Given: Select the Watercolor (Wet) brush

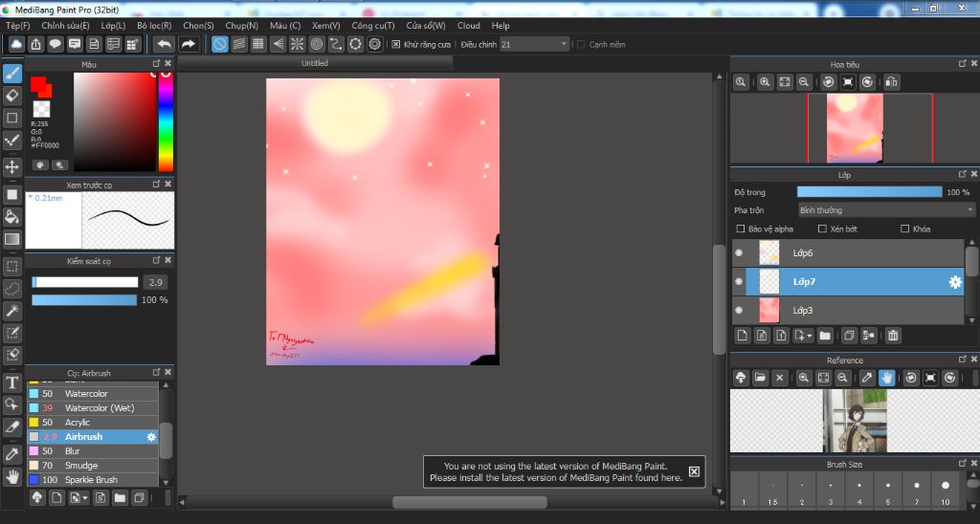Looking at the screenshot, I should tap(93, 408).
